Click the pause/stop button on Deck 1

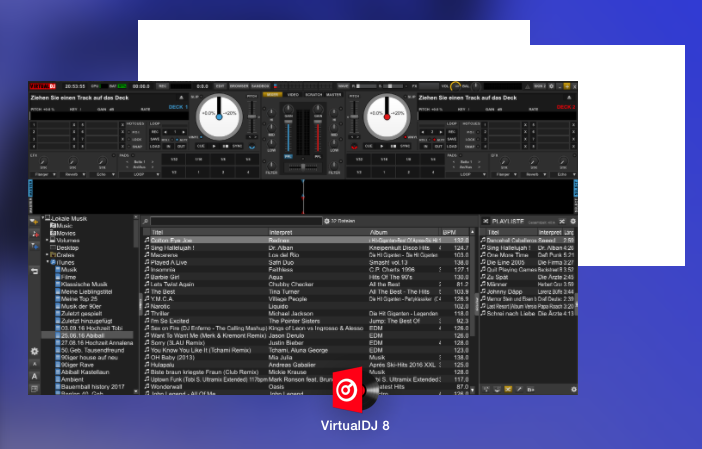(225, 146)
